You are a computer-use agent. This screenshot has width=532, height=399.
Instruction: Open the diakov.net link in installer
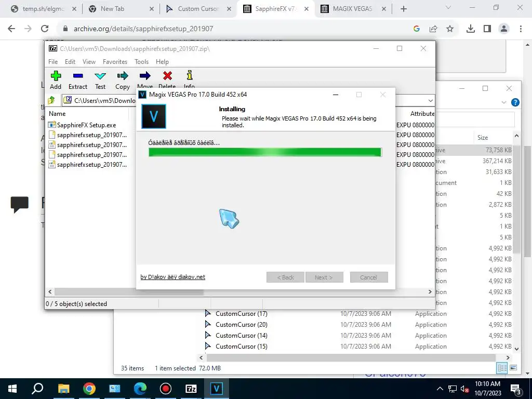pyautogui.click(x=172, y=277)
